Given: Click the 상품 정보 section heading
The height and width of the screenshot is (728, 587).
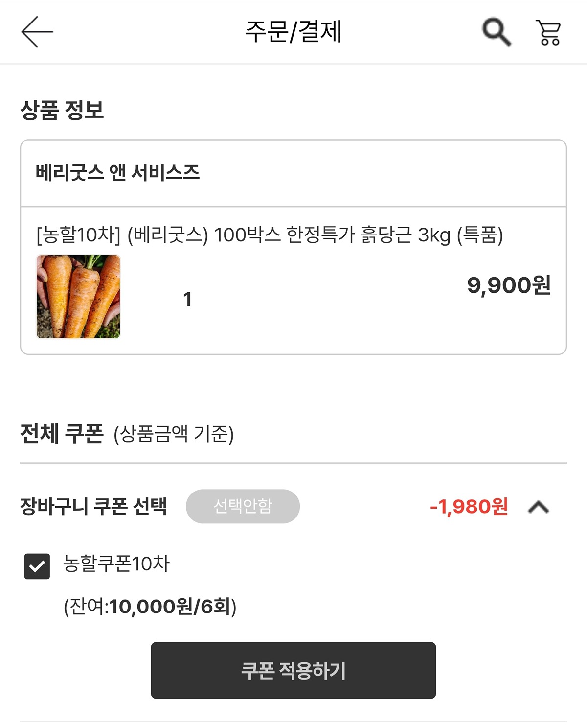Looking at the screenshot, I should point(62,110).
